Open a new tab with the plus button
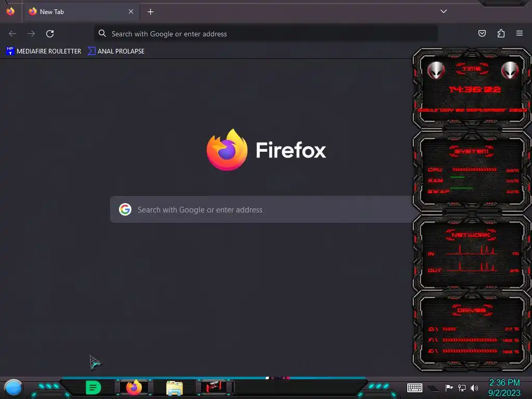Viewport: 532px width, 399px height. pyautogui.click(x=150, y=12)
